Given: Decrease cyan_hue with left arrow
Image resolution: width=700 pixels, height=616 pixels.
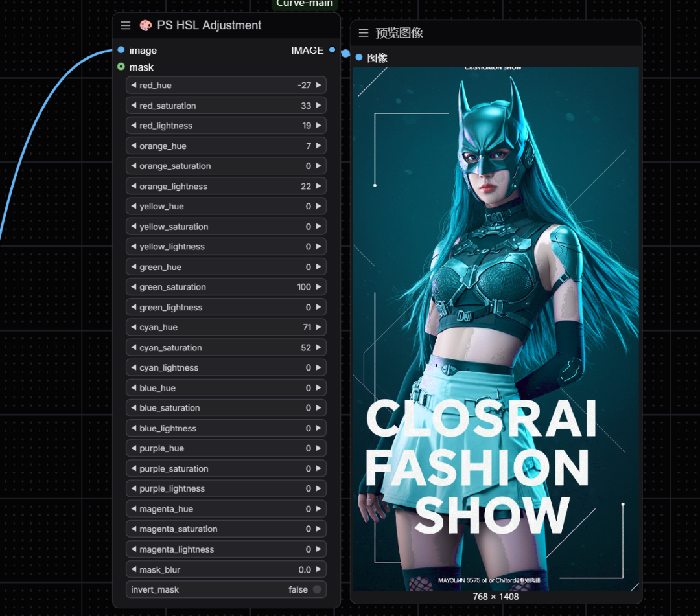Looking at the screenshot, I should (134, 327).
